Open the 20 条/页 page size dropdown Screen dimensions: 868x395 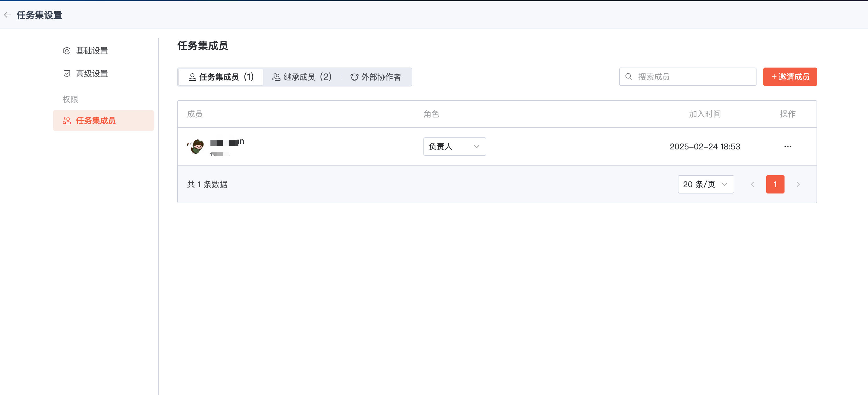[705, 184]
